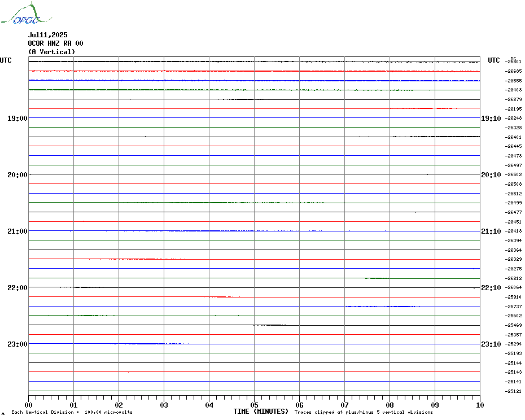Click the DC offset value -25737

(x=513, y=307)
